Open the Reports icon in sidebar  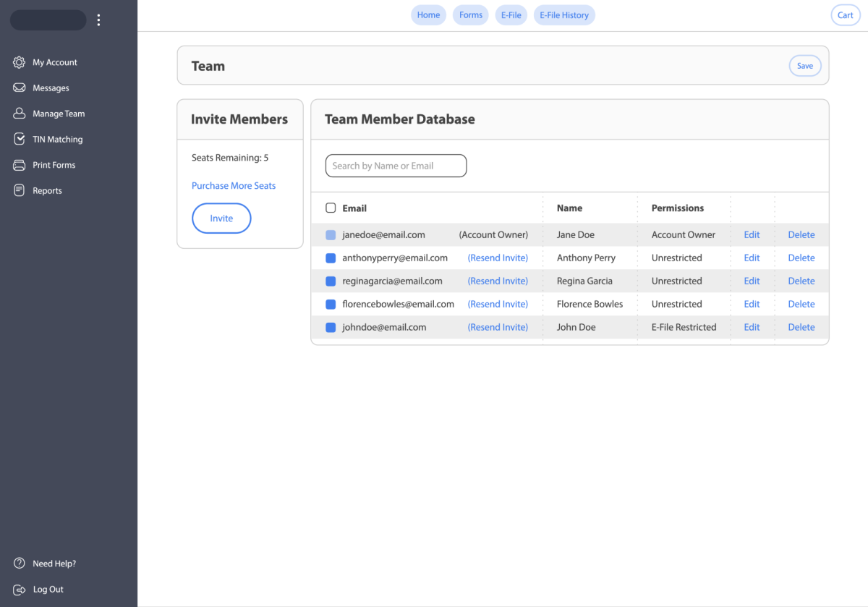click(x=19, y=190)
